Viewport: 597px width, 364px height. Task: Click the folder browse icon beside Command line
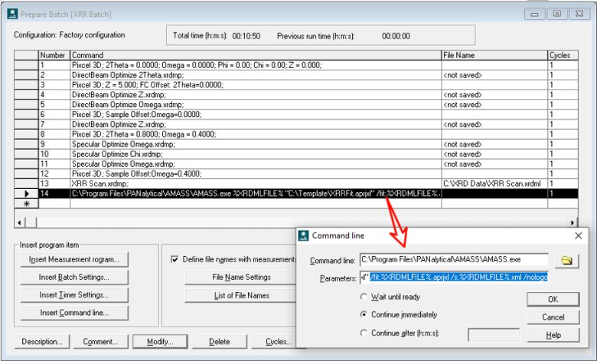(566, 261)
